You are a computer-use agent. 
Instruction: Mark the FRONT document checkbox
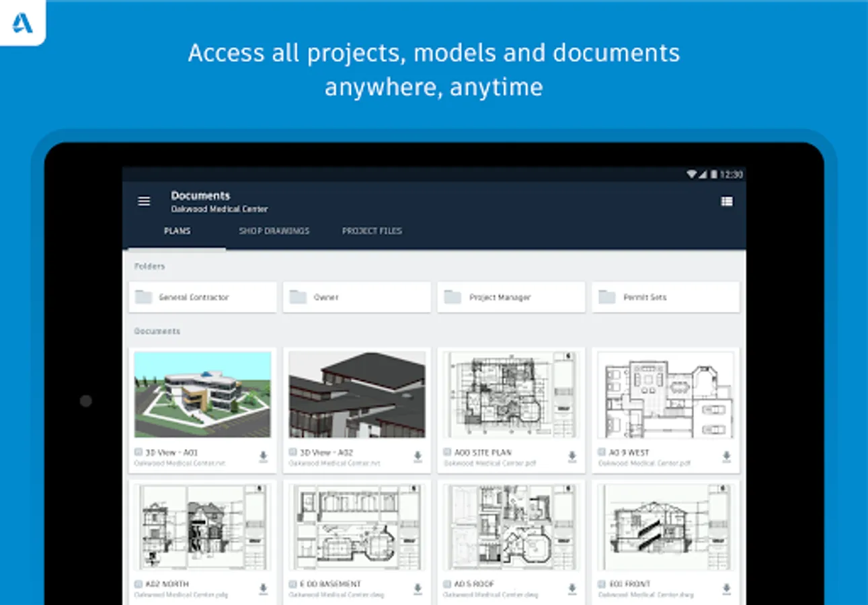coord(602,584)
